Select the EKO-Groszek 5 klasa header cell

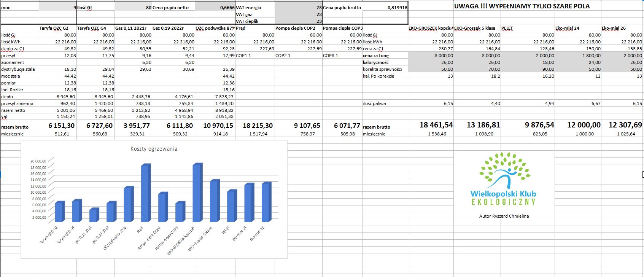[x=477, y=28]
